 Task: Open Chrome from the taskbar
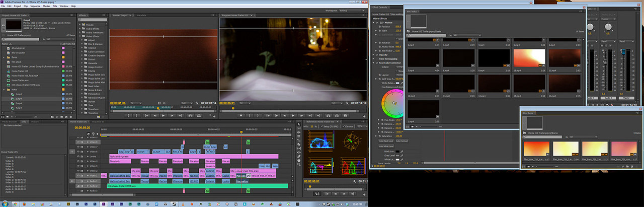[x=16, y=203]
